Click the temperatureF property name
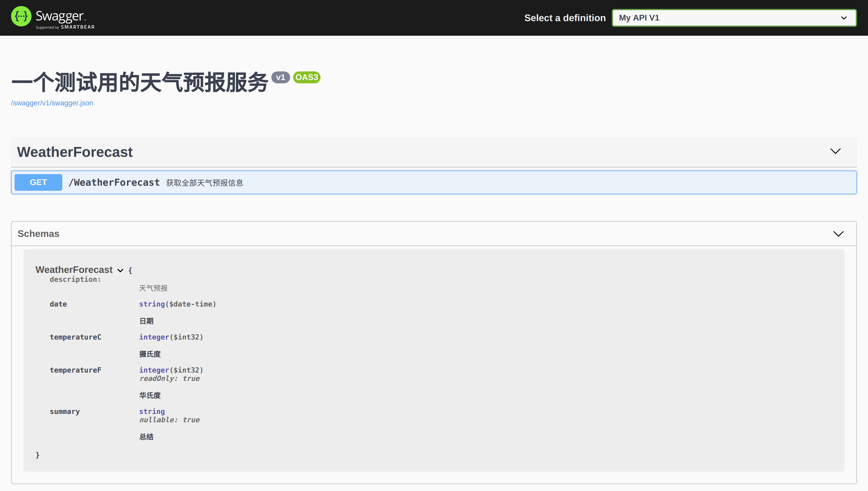The image size is (868, 491). pos(76,370)
